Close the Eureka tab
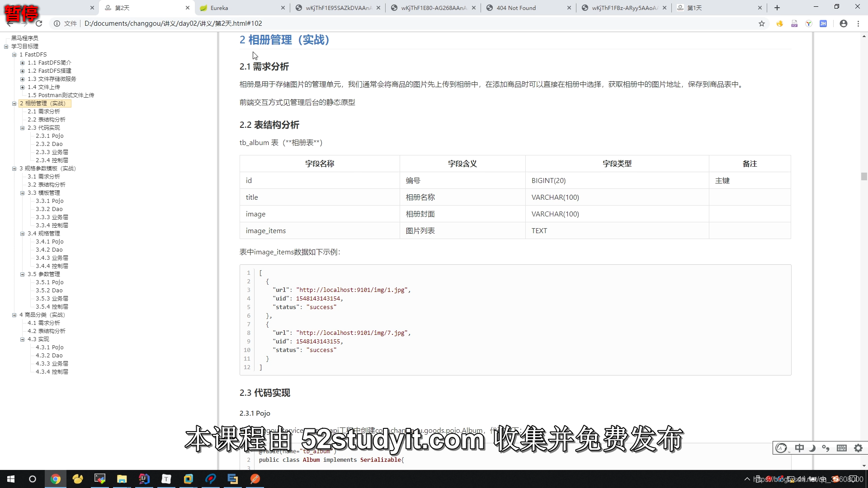 coord(283,8)
